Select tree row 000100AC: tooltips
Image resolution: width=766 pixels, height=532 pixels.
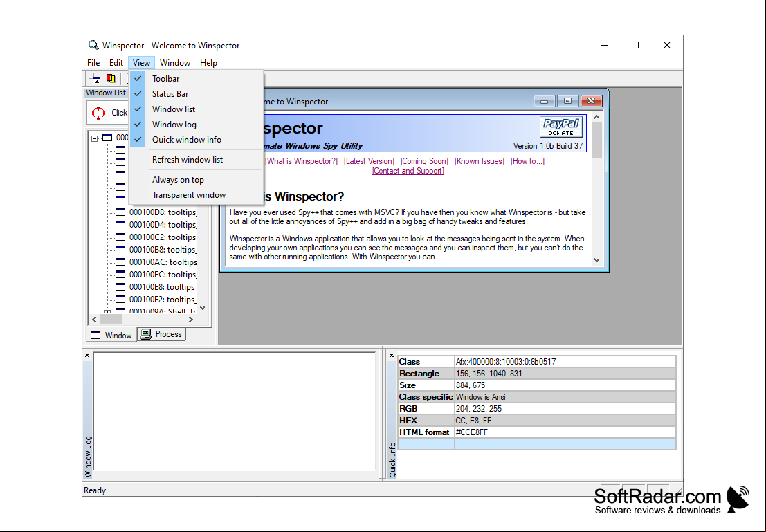(x=163, y=262)
